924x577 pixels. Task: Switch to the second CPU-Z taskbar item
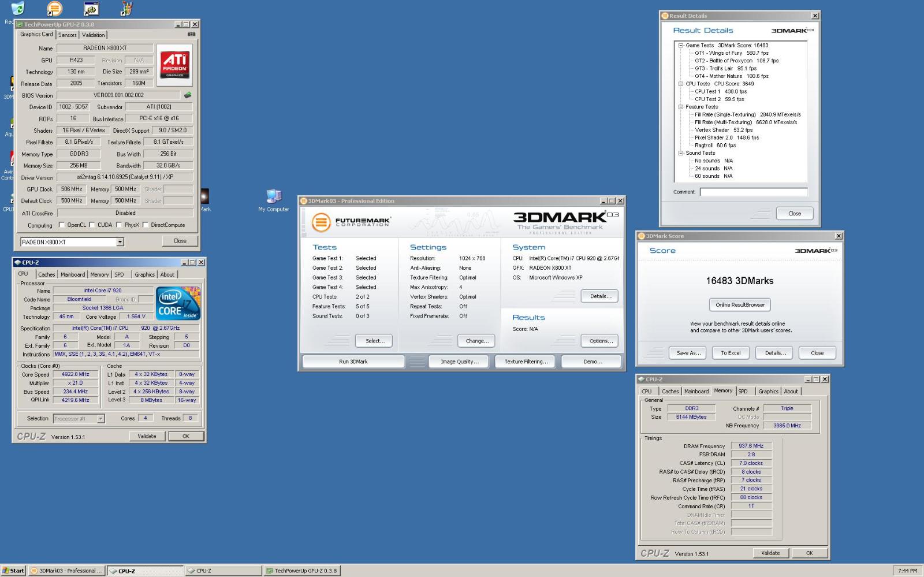pos(223,571)
